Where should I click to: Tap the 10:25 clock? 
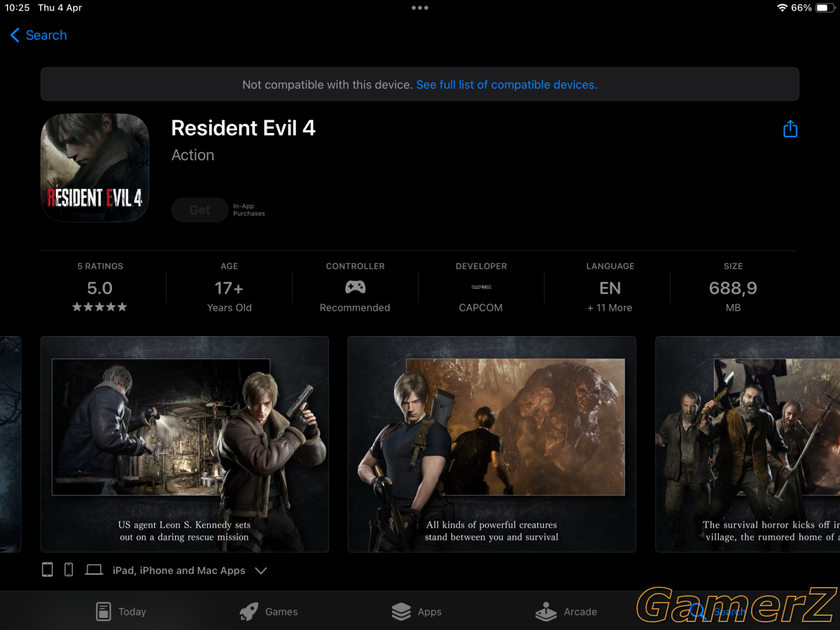pos(17,8)
